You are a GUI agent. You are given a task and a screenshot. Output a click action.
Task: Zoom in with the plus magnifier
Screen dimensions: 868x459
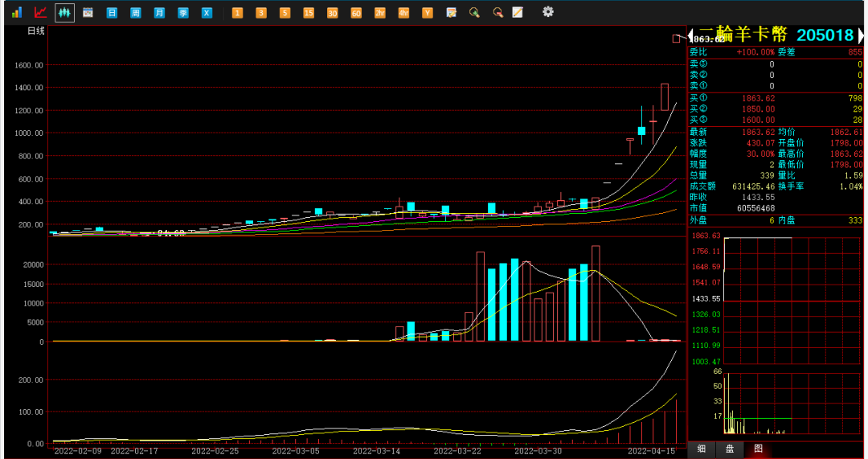point(474,12)
